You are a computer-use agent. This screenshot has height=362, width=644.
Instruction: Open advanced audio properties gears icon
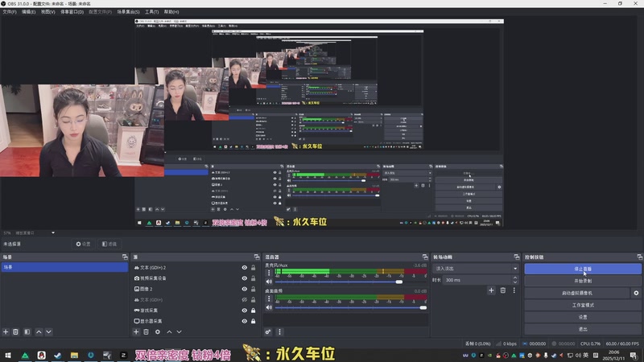[x=268, y=331]
